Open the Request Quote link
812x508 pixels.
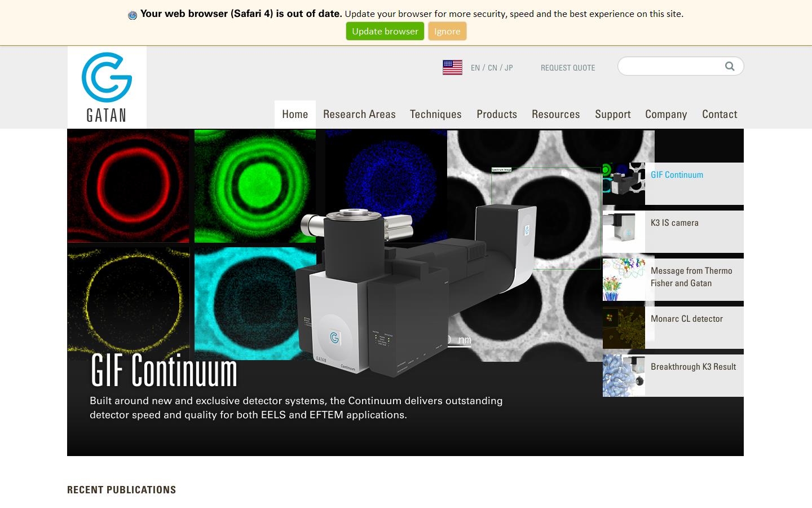(x=567, y=68)
